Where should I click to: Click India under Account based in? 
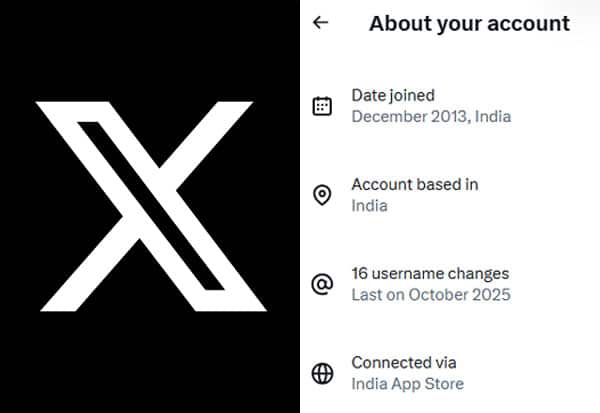click(x=369, y=206)
